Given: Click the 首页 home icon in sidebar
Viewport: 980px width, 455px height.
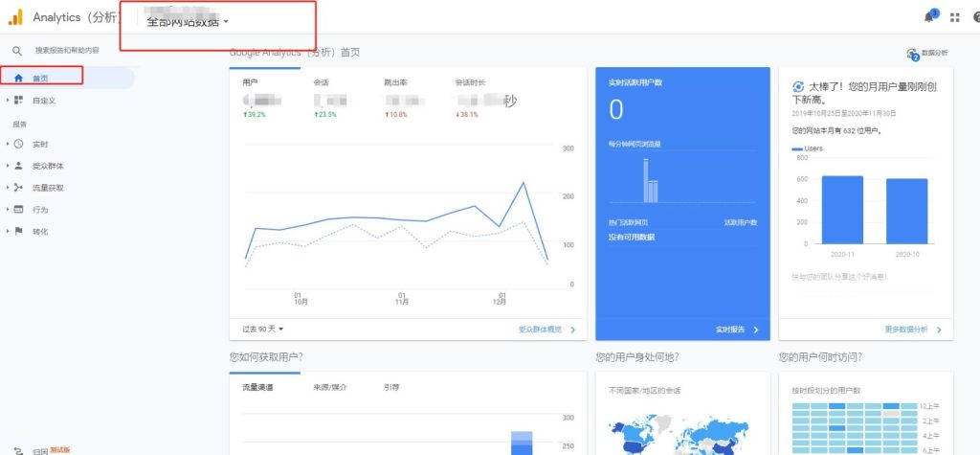Looking at the screenshot, I should pos(18,79).
